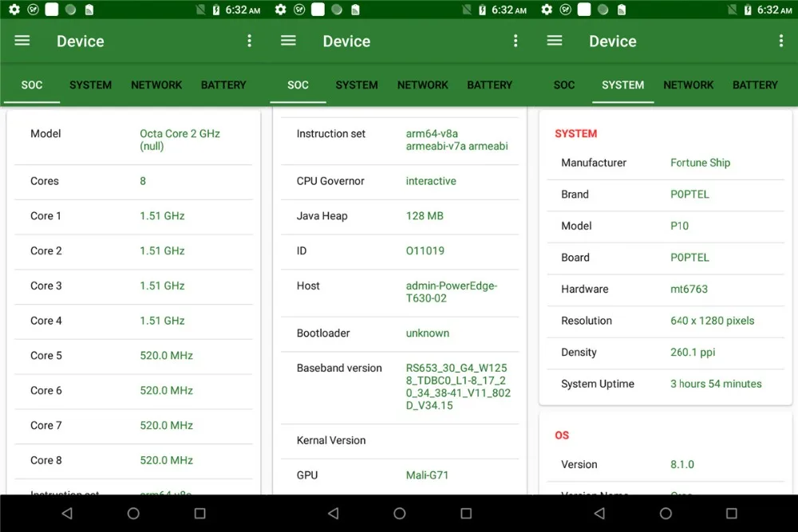Screen dimensions: 798x532
Task: Select SOC tab in left screenshot
Action: coord(32,85)
